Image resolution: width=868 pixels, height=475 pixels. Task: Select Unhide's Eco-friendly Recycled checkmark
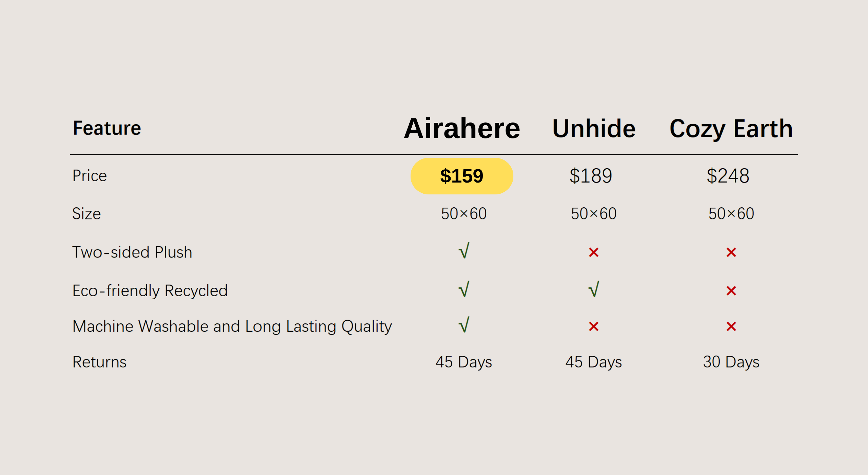coord(594,290)
